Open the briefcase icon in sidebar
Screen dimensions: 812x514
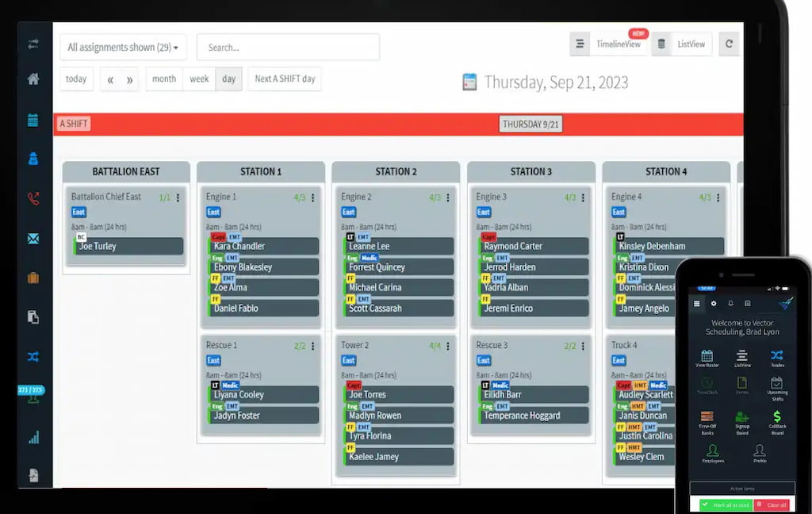(x=33, y=278)
